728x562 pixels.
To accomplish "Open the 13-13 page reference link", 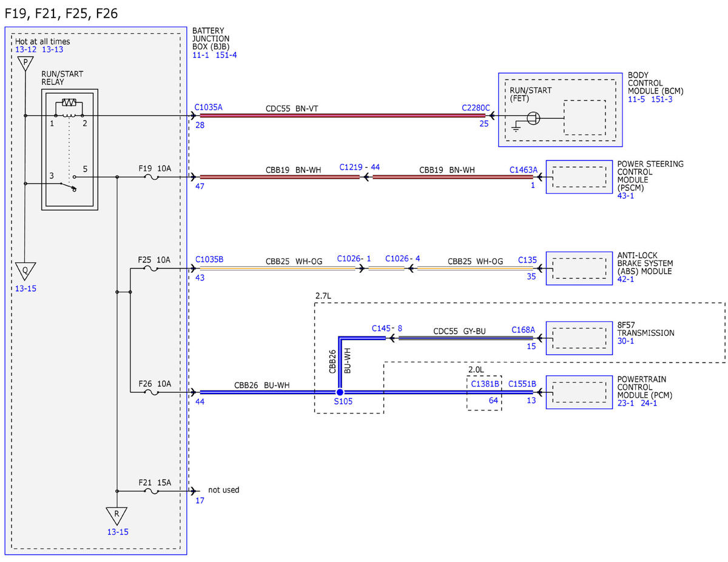I will pyautogui.click(x=52, y=50).
